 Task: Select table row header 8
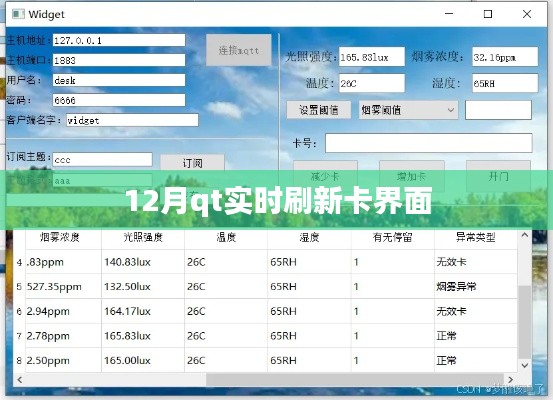[19, 360]
